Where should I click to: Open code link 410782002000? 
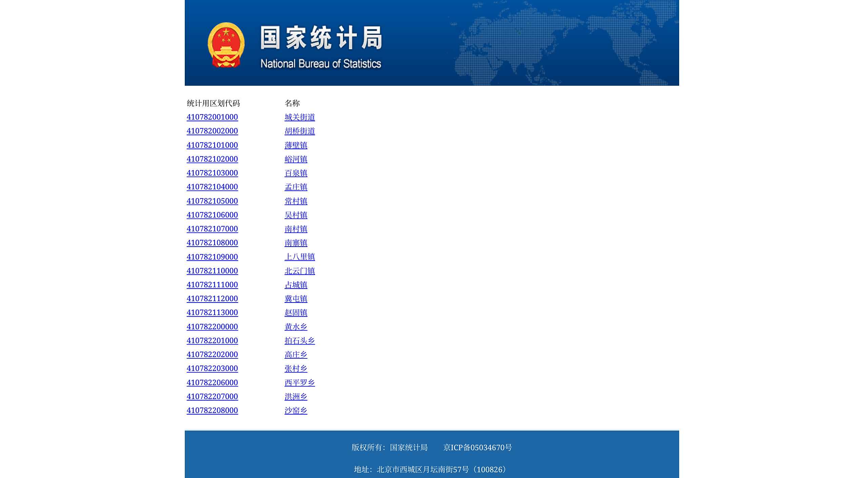pos(212,131)
